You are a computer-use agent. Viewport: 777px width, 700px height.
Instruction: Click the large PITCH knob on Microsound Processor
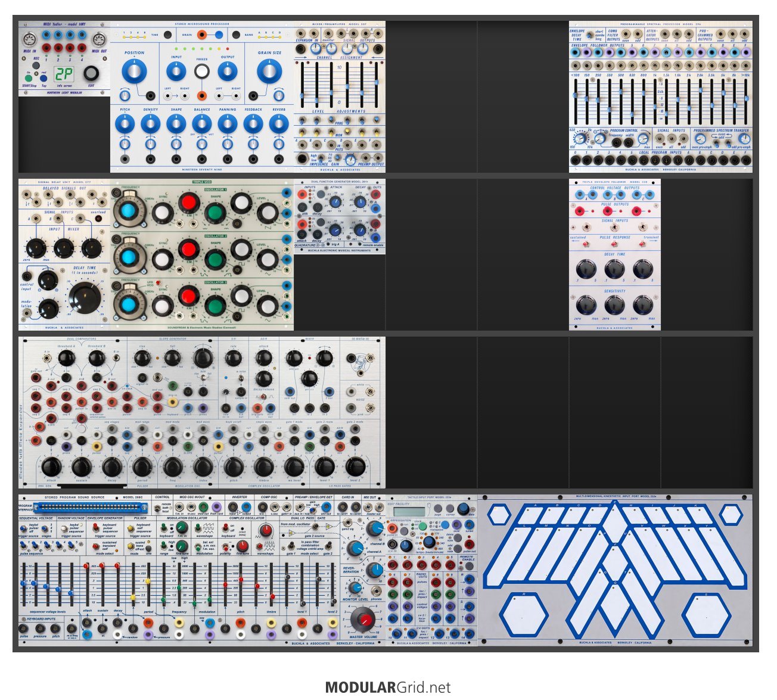(125, 124)
